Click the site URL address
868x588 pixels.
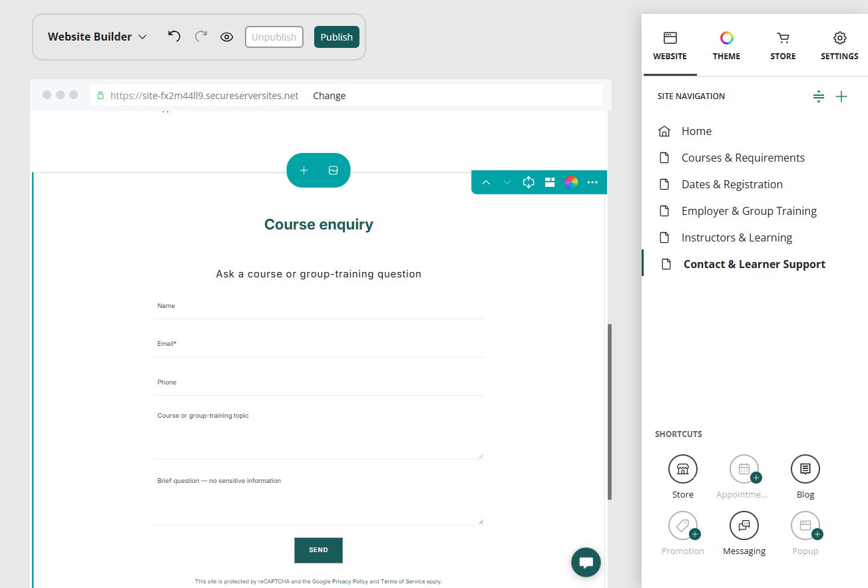204,95
